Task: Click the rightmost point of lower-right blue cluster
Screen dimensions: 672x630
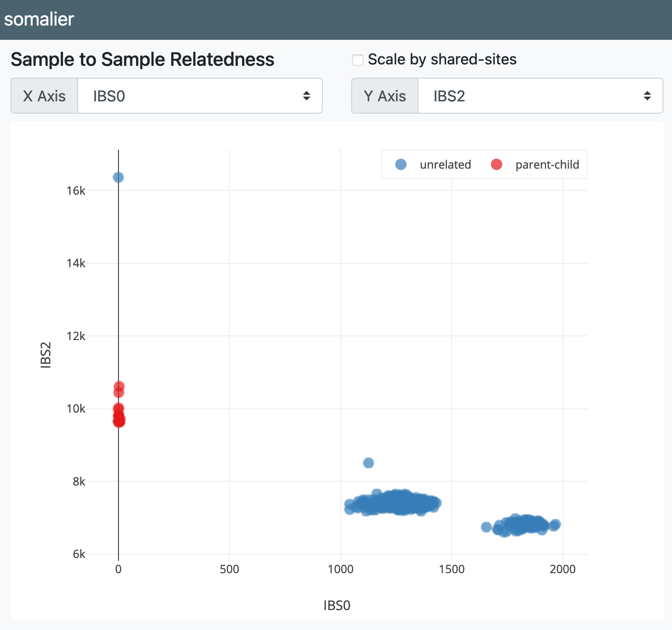Action: point(555,524)
